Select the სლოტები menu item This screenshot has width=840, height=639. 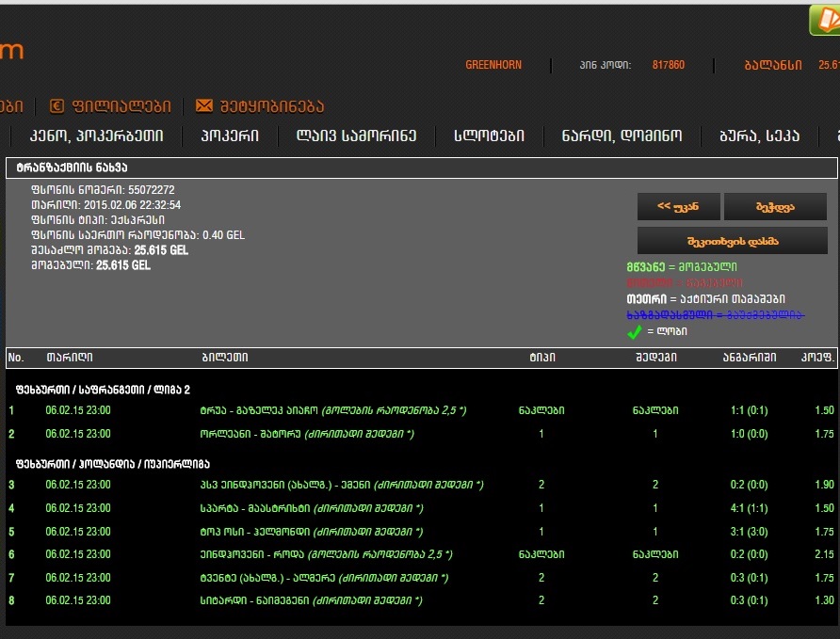tap(489, 136)
